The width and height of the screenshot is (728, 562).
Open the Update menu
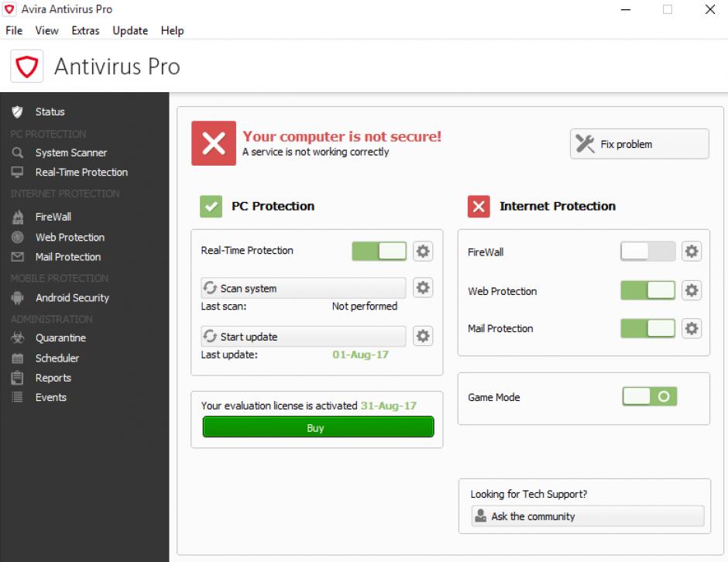pyautogui.click(x=130, y=31)
